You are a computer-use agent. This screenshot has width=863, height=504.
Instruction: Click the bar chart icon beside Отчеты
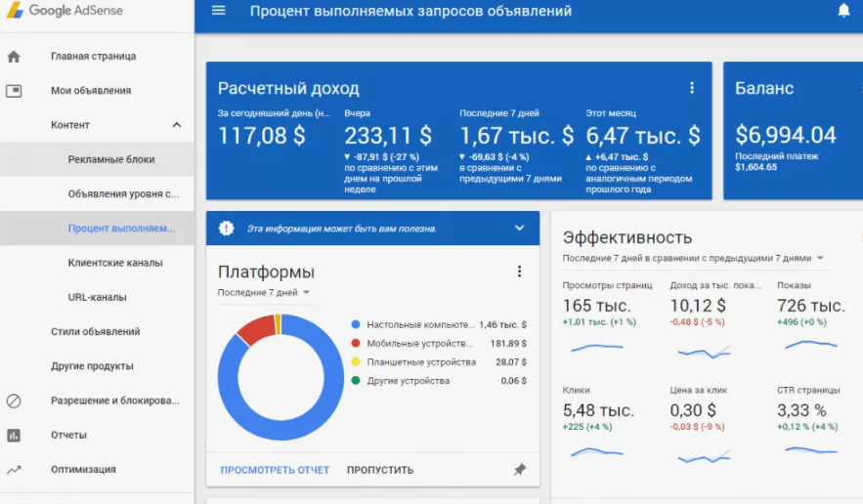pos(14,436)
